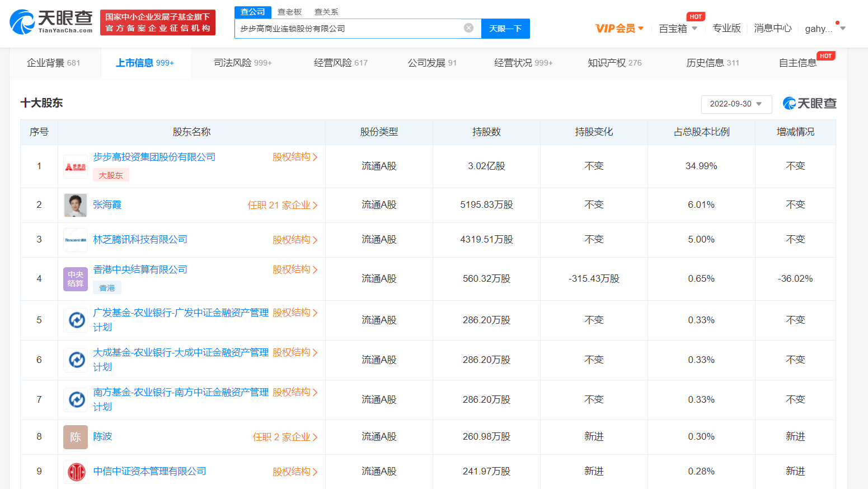This screenshot has width=868, height=489.
Task: Open shareholder 陈波 link
Action: 102,436
